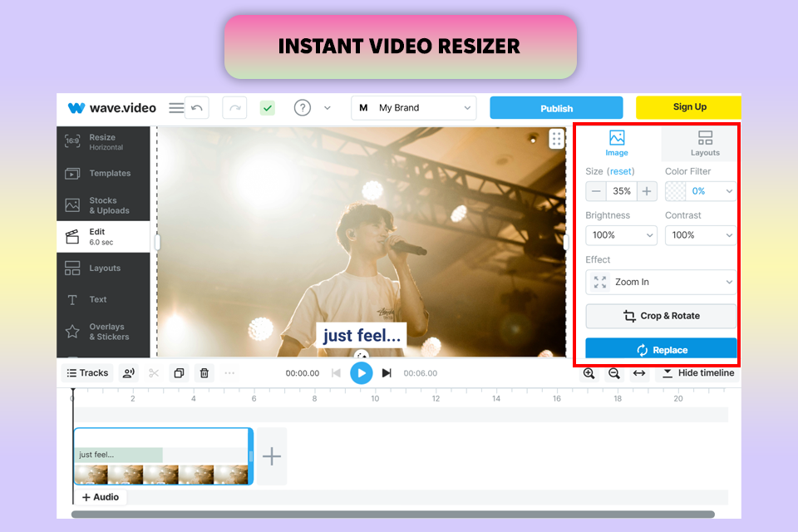Expand the arrow next to help icon

coord(328,108)
